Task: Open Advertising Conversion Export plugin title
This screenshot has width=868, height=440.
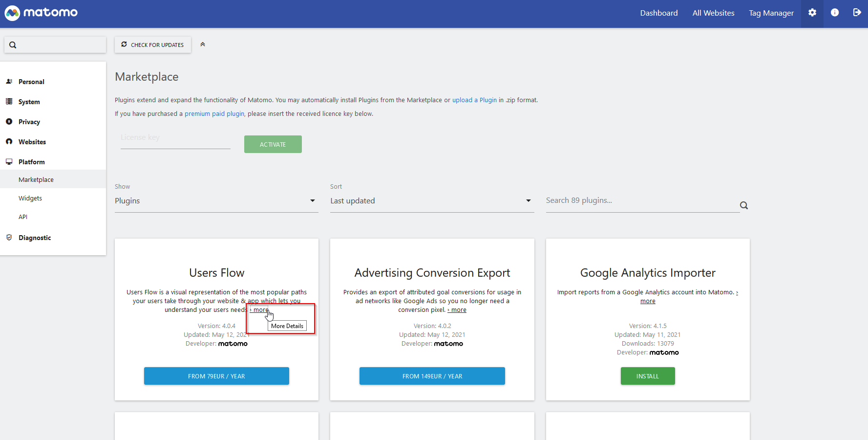Action: (432, 273)
